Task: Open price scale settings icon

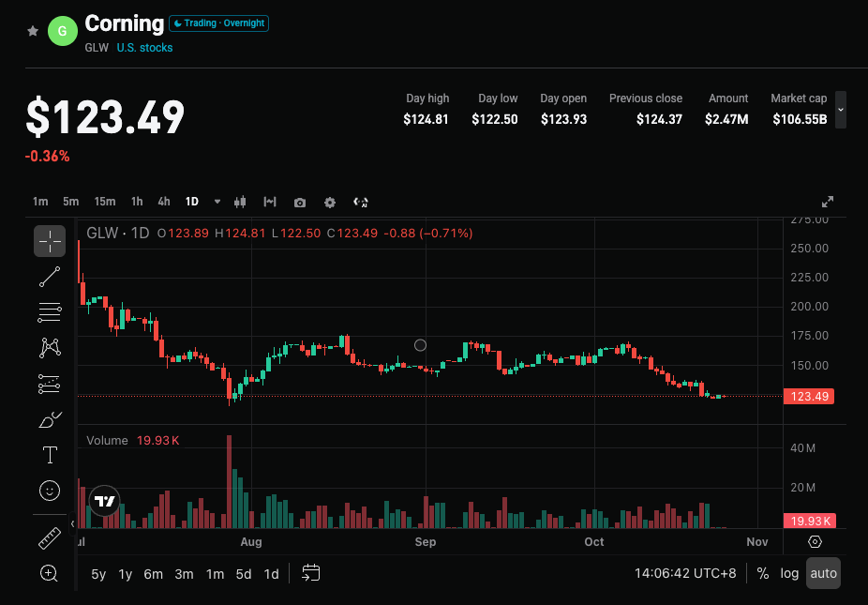Action: point(815,542)
